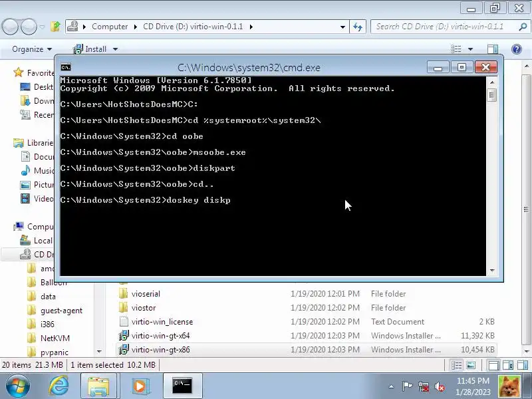Switch to details view in status bar
The image size is (532, 399).
tap(457, 365)
